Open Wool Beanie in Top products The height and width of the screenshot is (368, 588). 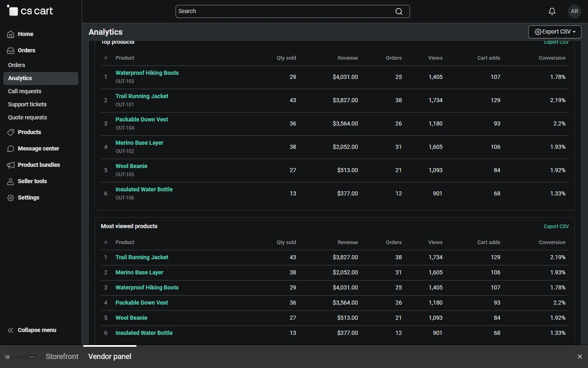(131, 166)
